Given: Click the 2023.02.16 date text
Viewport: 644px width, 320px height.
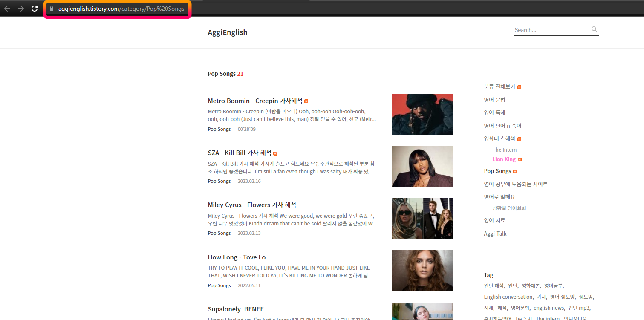Looking at the screenshot, I should (x=249, y=181).
